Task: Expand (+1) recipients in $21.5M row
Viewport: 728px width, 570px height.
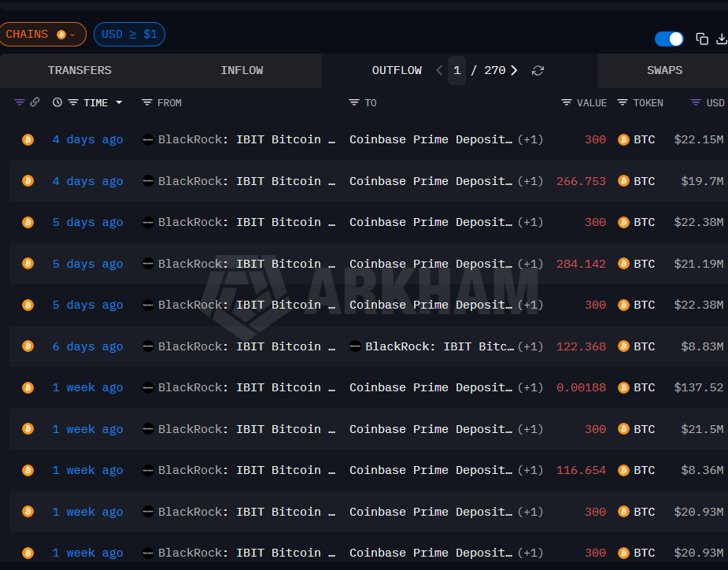Action: pyautogui.click(x=530, y=429)
